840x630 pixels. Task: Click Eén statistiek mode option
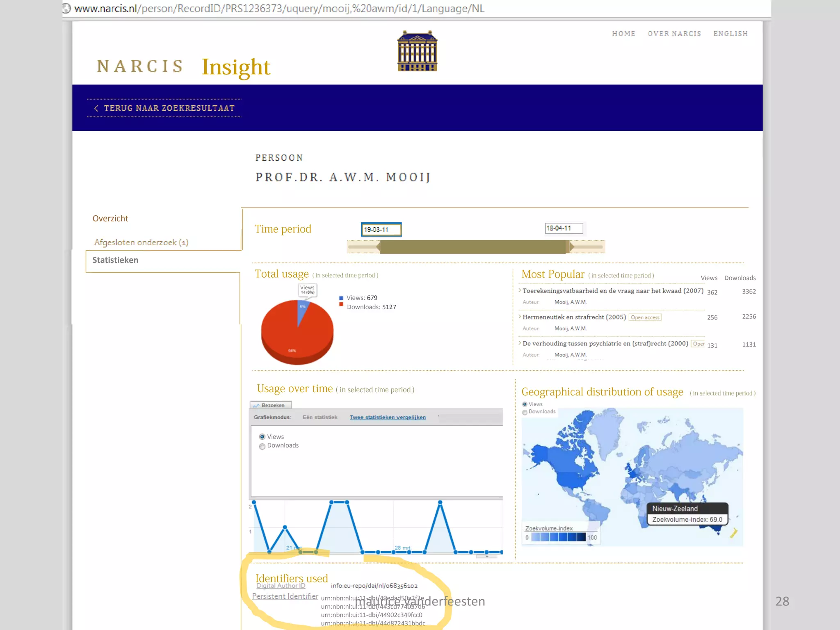click(x=320, y=417)
